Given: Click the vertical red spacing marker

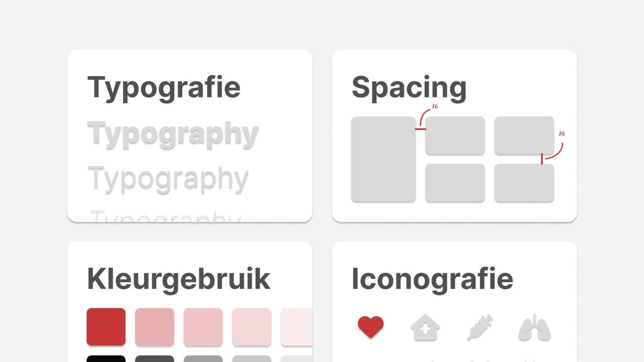Looking at the screenshot, I should (542, 158).
